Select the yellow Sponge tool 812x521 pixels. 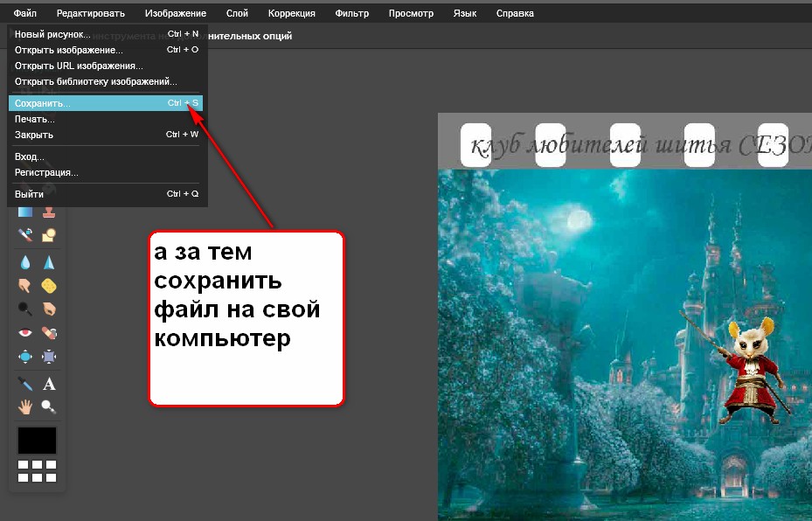pyautogui.click(x=49, y=286)
